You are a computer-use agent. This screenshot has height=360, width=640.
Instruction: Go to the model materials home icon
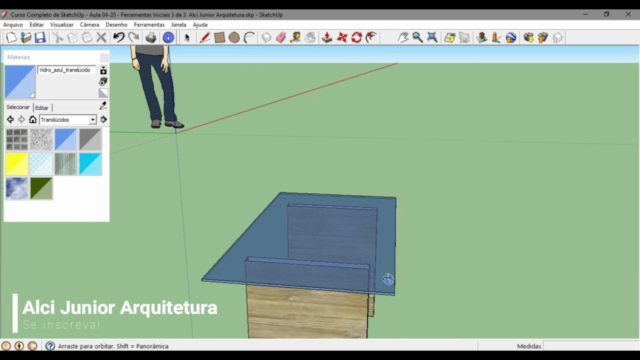[x=33, y=120]
